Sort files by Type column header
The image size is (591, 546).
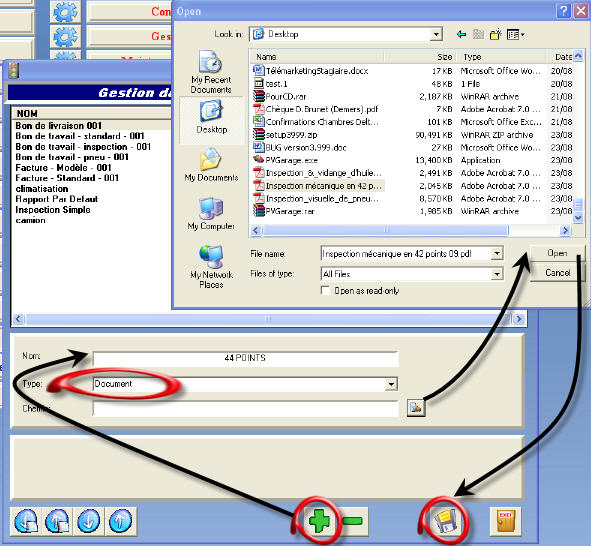[501, 57]
